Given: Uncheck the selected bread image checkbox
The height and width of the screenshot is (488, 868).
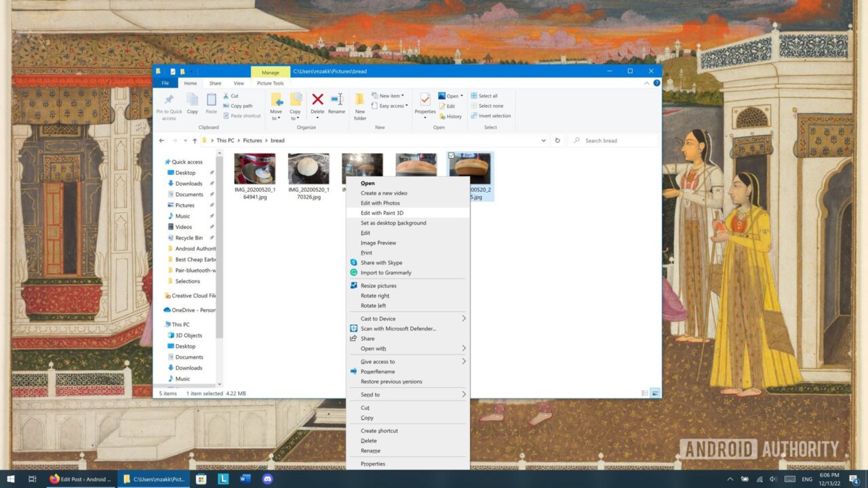Looking at the screenshot, I should [x=452, y=156].
